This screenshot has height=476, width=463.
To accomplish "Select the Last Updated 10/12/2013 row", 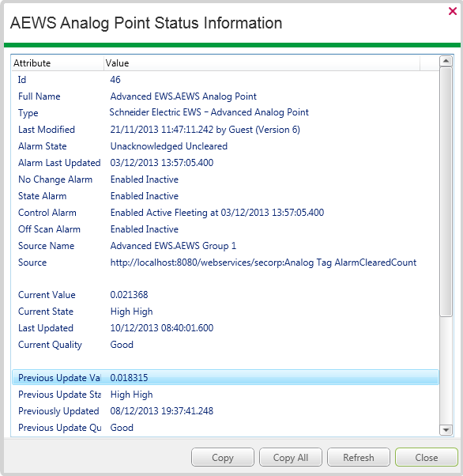I will tap(225, 328).
